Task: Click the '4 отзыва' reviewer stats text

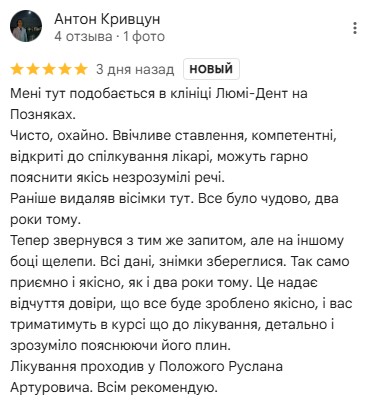Action: (83, 36)
